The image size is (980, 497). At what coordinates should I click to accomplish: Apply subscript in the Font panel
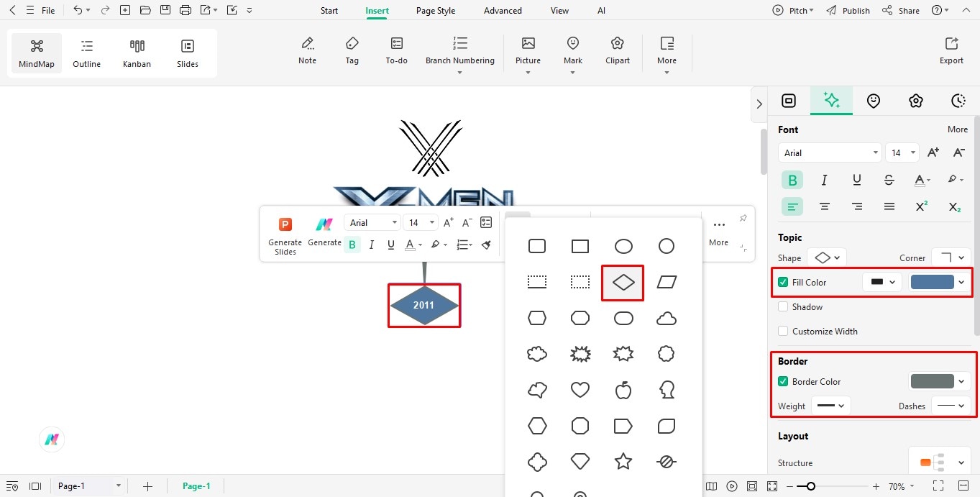(954, 206)
